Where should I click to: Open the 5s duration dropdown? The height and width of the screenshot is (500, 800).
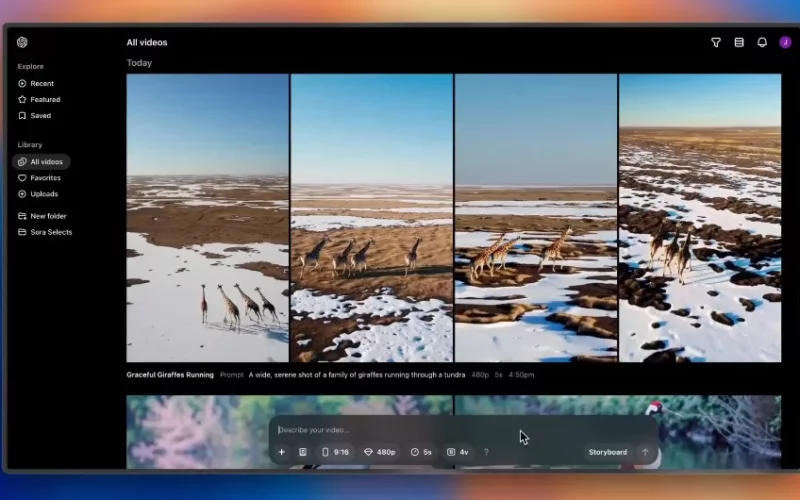[421, 452]
